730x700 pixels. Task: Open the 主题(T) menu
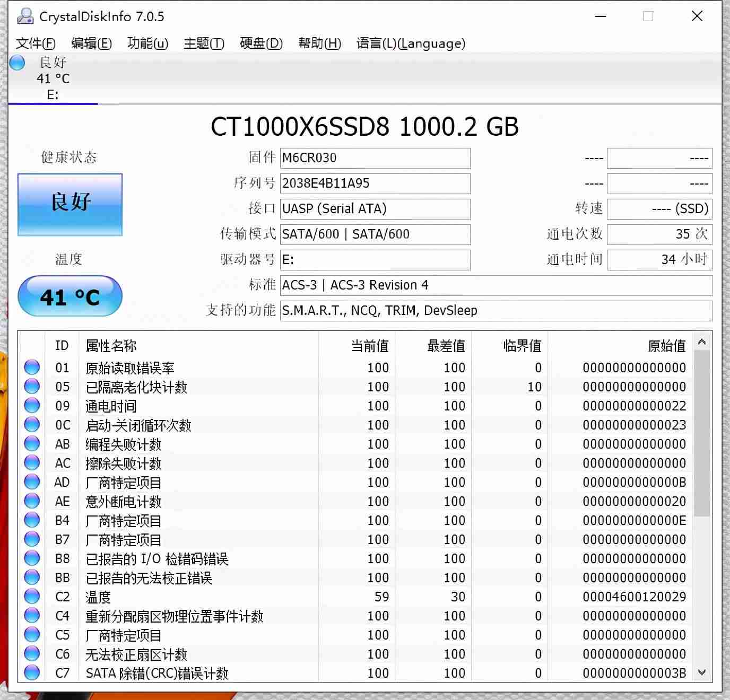pyautogui.click(x=204, y=43)
